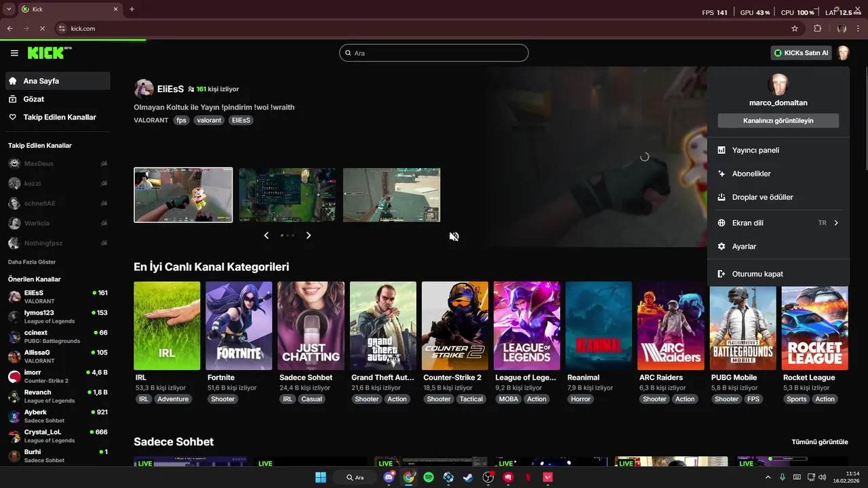Open ARC Raiders category card

tap(671, 325)
